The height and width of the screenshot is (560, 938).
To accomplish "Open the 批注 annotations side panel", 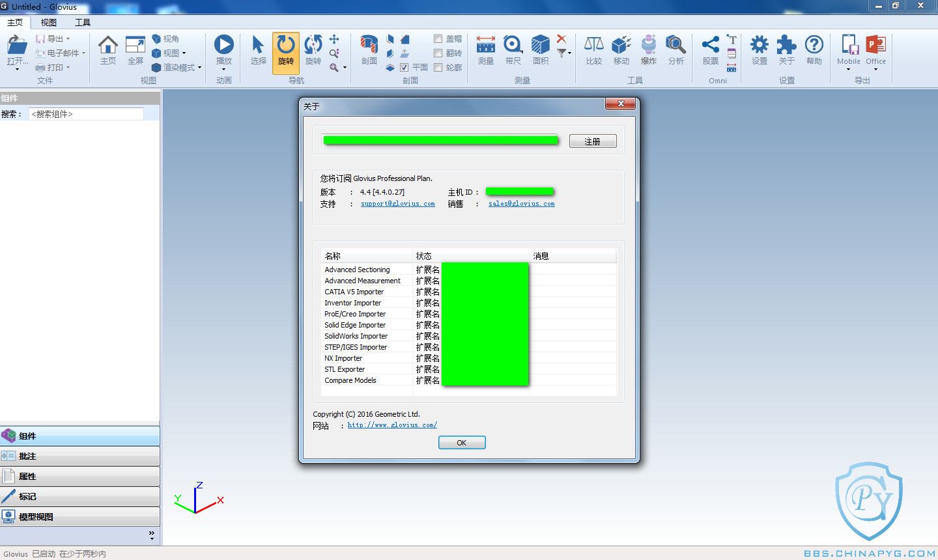I will 80,456.
